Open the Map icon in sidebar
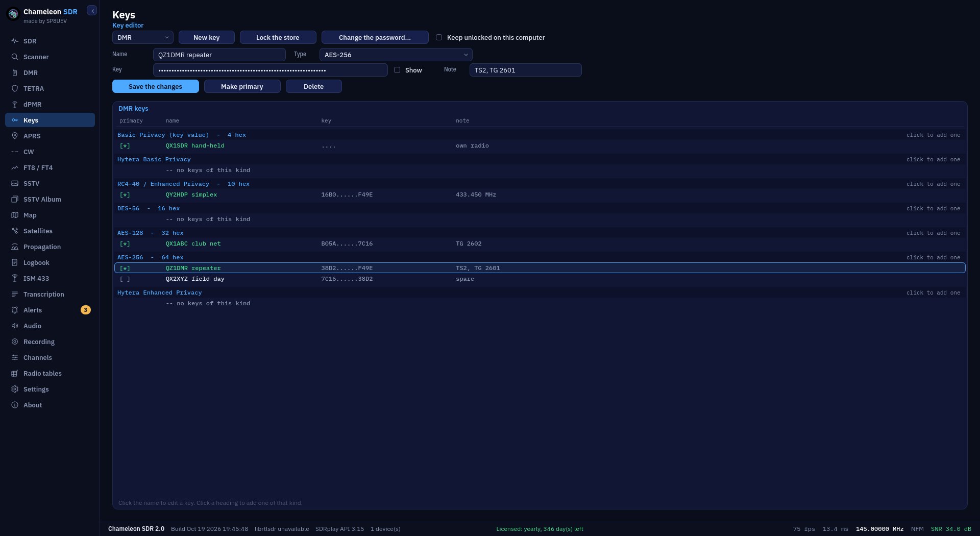 (x=15, y=215)
